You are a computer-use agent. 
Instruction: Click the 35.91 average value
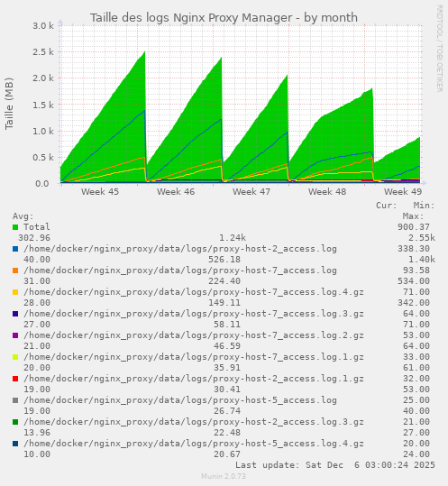pos(227,368)
